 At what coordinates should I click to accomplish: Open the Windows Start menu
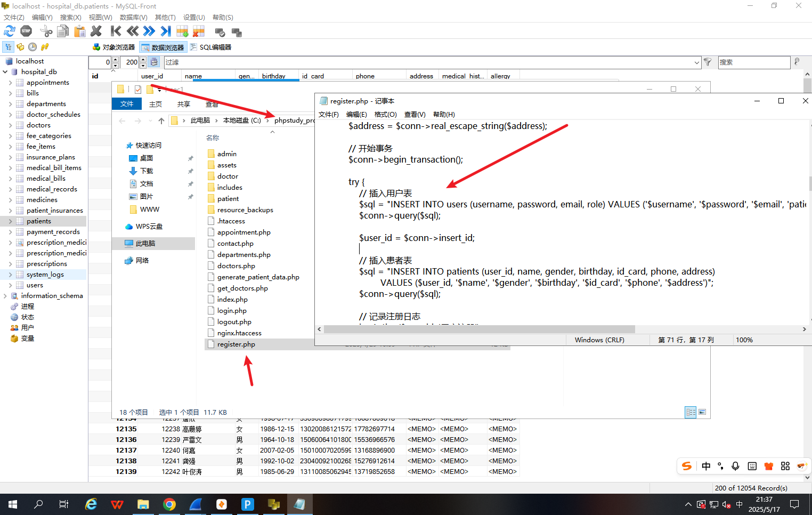coord(13,504)
